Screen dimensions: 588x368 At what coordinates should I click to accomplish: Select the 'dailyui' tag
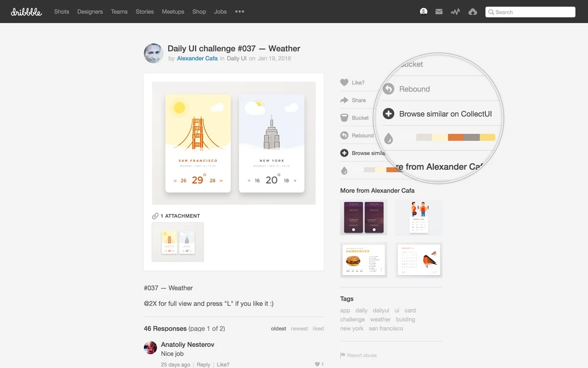(381, 310)
